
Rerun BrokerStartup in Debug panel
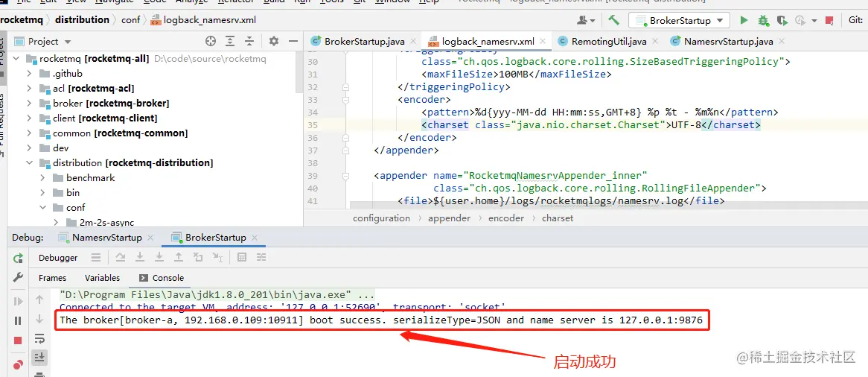pos(19,258)
